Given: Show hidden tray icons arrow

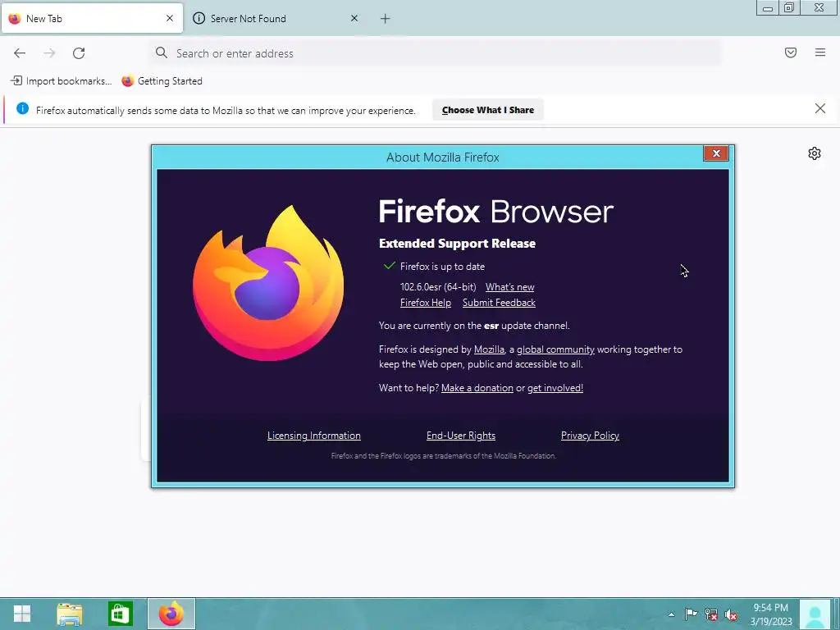Looking at the screenshot, I should [671, 614].
